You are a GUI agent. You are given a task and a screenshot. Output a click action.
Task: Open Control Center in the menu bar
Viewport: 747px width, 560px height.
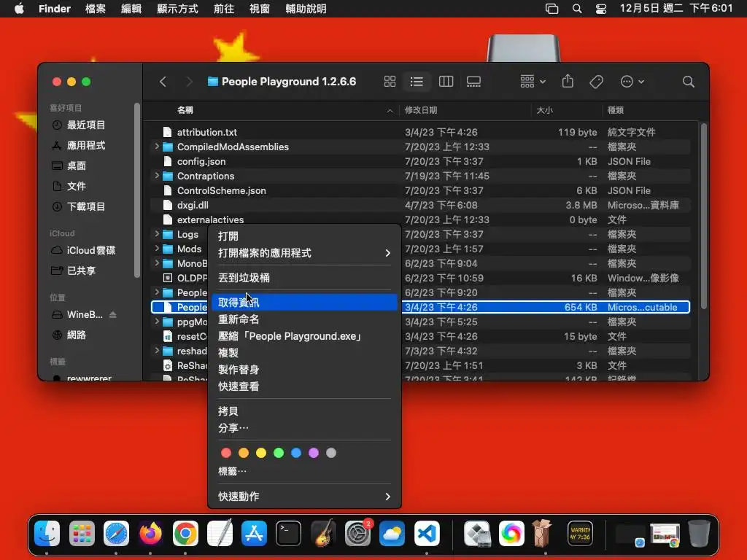pos(601,9)
